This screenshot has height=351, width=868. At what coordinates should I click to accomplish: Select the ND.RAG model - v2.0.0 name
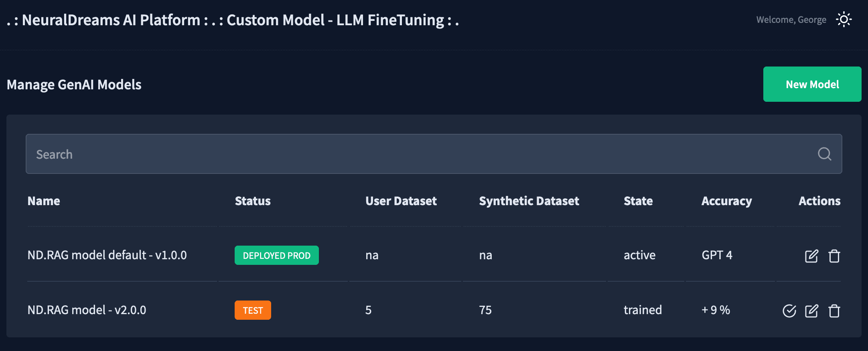(x=87, y=310)
